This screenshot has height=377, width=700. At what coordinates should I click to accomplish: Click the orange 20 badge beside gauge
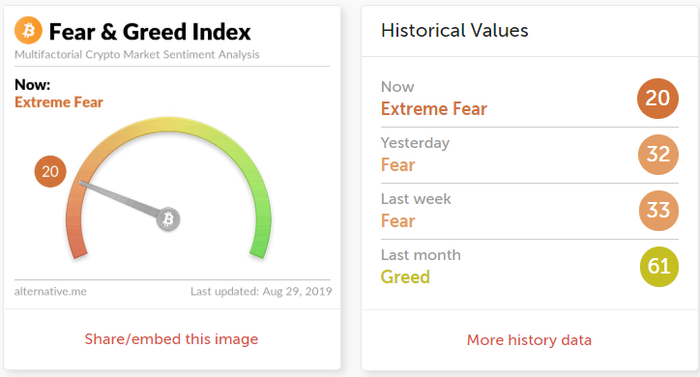pos(50,171)
